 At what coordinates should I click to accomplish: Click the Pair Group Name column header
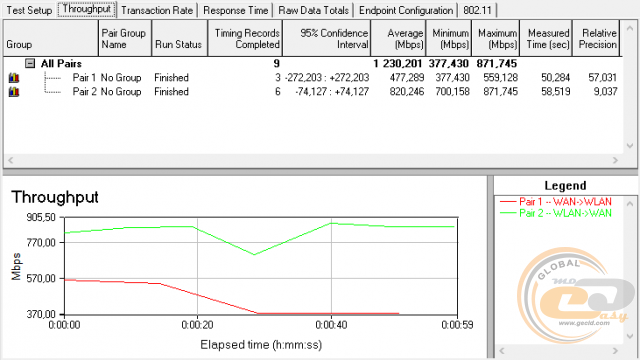point(125,38)
